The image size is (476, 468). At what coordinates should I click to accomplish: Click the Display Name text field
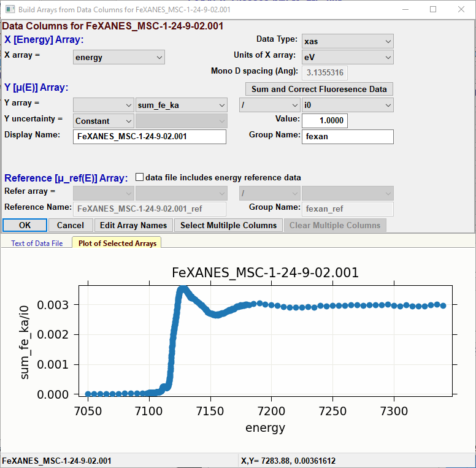click(150, 137)
